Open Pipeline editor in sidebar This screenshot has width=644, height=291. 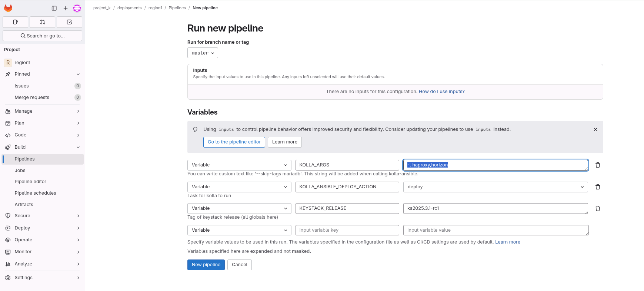point(30,182)
